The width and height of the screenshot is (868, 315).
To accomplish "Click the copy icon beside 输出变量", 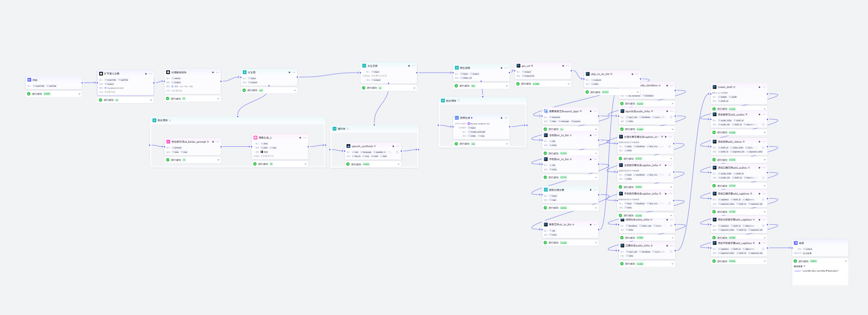I will [804, 266].
